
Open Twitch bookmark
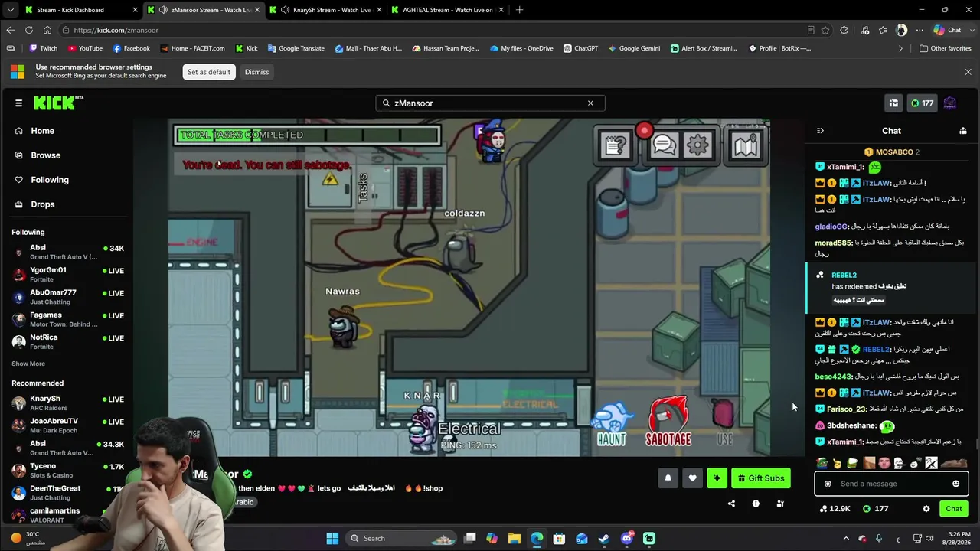[x=43, y=48]
